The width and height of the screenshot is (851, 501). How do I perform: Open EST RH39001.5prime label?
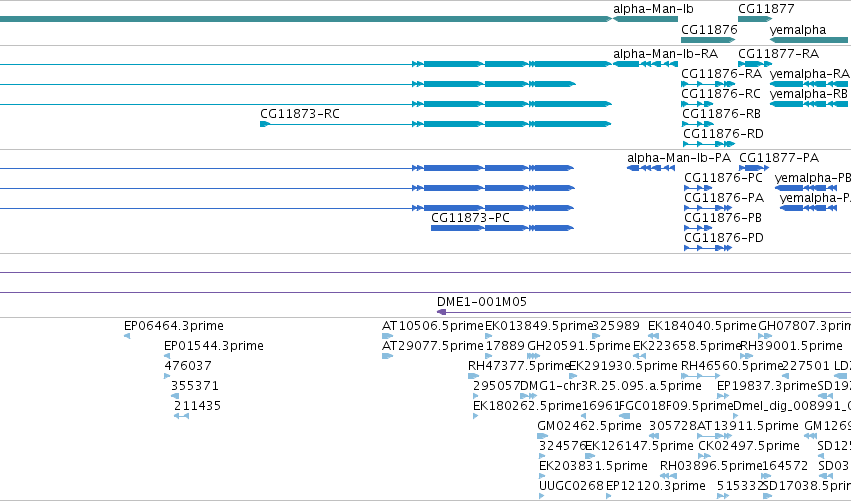[791, 346]
